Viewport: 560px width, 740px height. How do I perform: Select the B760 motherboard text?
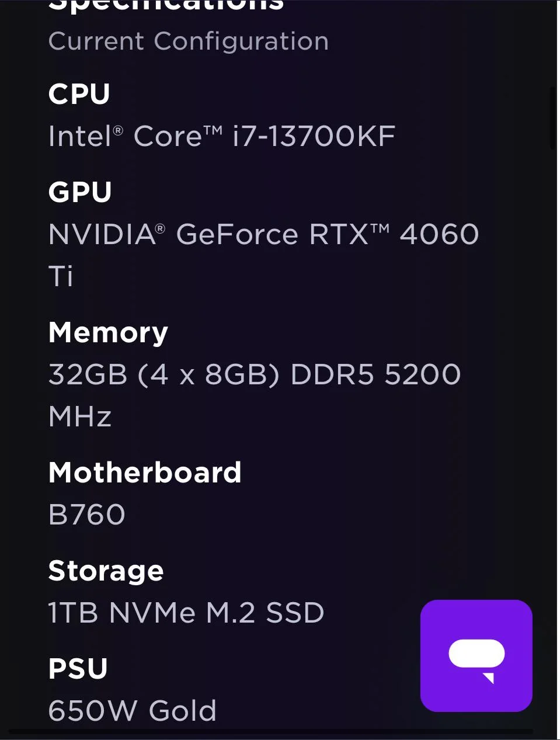(86, 515)
